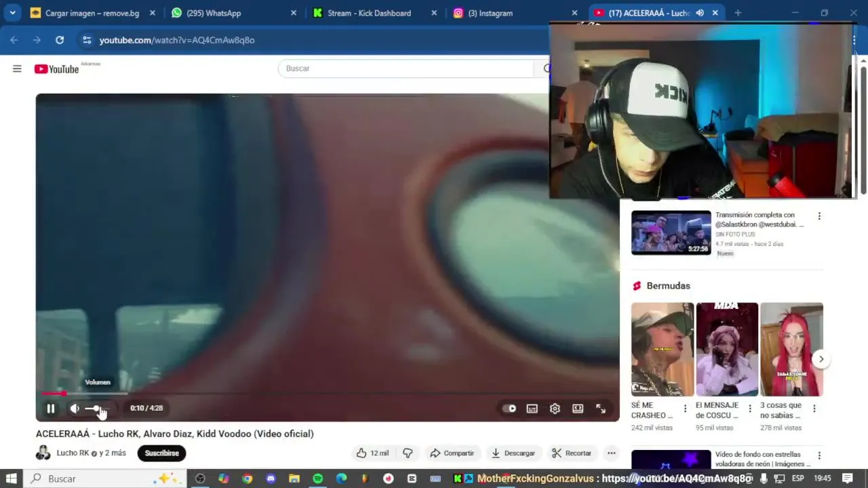Open Microsoft Edge from the taskbar
The width and height of the screenshot is (868, 488).
click(x=342, y=479)
